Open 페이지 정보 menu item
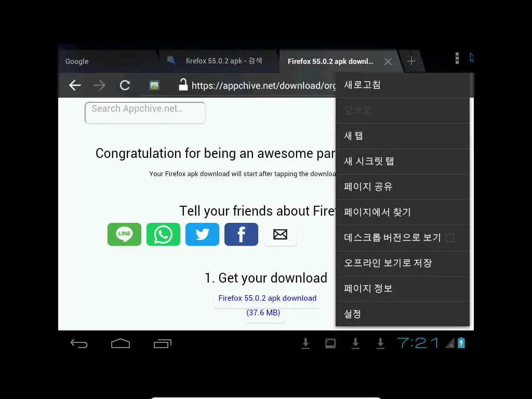This screenshot has width=532, height=399. point(403,289)
